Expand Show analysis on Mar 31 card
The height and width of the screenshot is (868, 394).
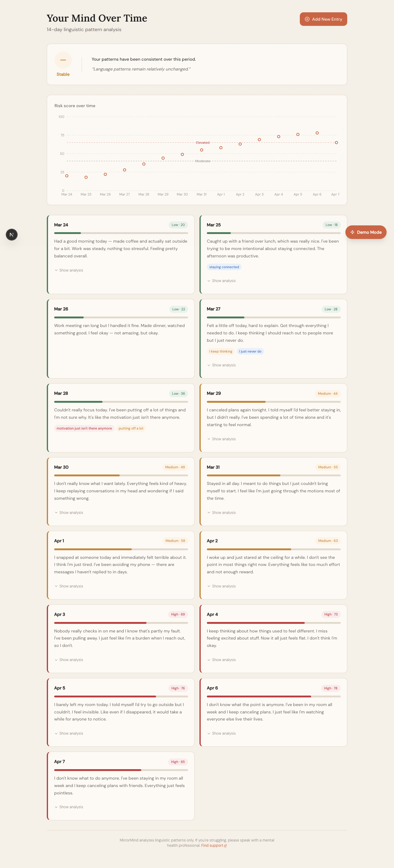click(x=221, y=512)
